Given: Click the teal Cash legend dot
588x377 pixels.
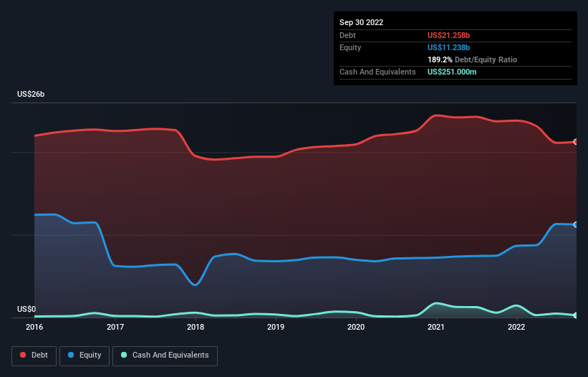Looking at the screenshot, I should tap(124, 355).
